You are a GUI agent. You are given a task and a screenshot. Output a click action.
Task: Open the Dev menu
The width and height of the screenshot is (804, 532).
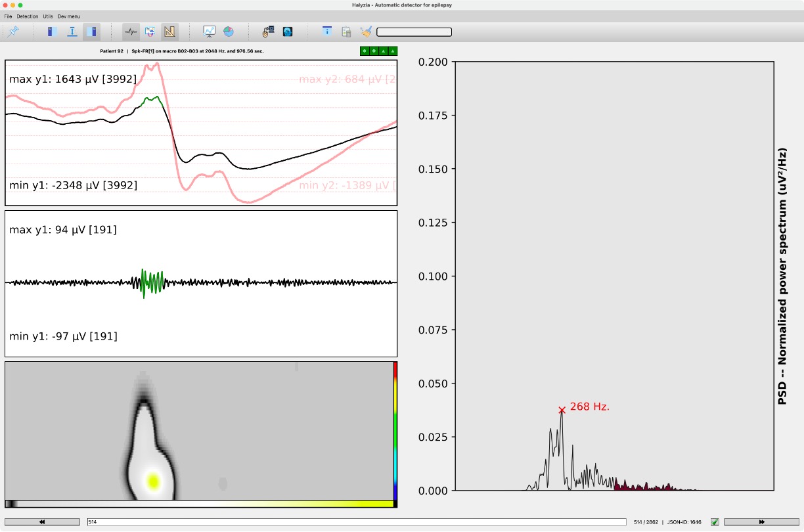68,16
